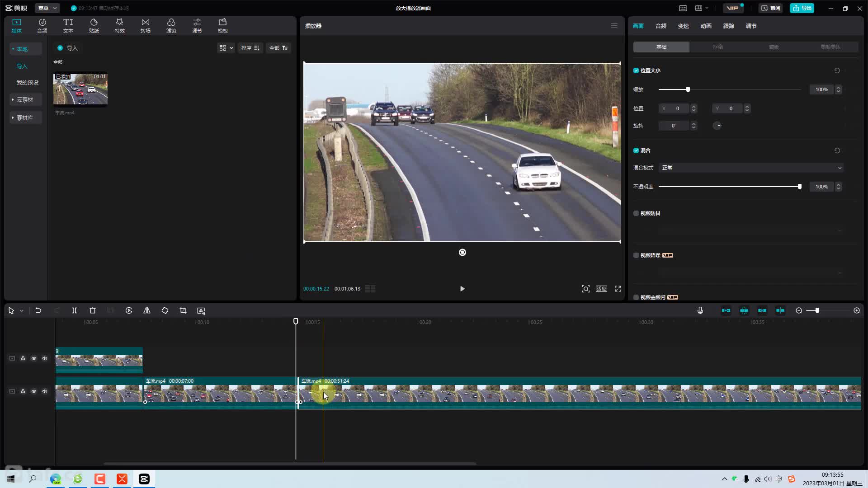
Task: Switch to the 变速 speed tab
Action: (684, 26)
